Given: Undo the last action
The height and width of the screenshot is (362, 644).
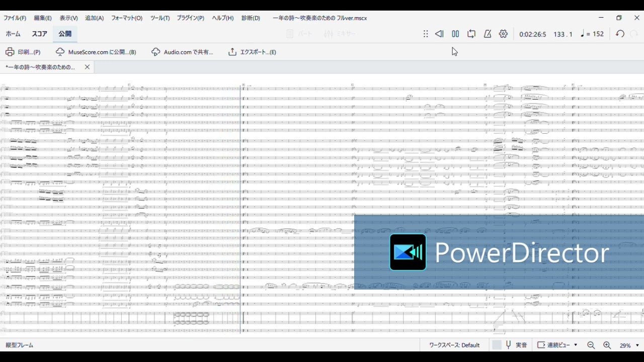Looking at the screenshot, I should pos(620,34).
